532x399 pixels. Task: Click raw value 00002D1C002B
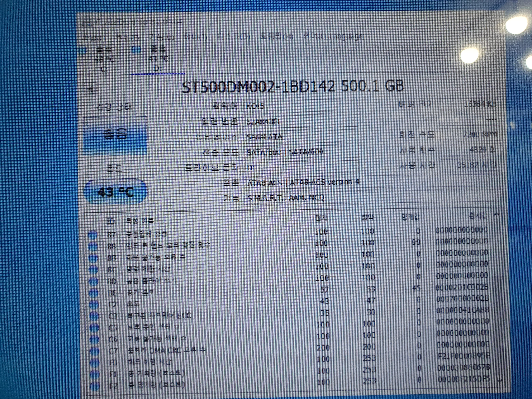[x=462, y=288]
